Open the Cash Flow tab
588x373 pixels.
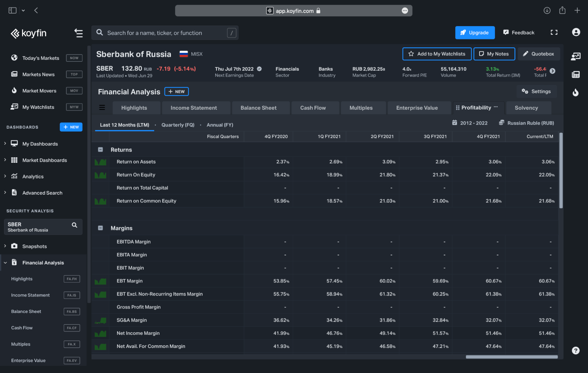click(x=315, y=108)
